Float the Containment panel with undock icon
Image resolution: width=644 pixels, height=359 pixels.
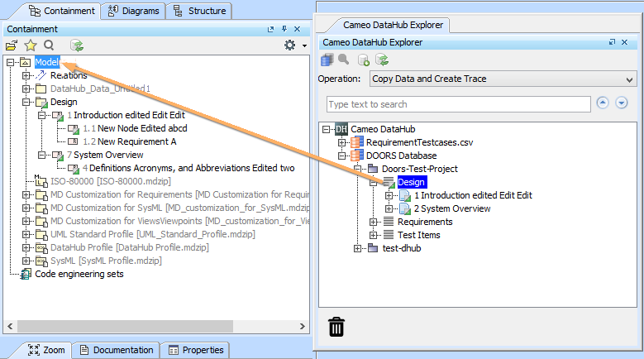pyautogui.click(x=270, y=29)
